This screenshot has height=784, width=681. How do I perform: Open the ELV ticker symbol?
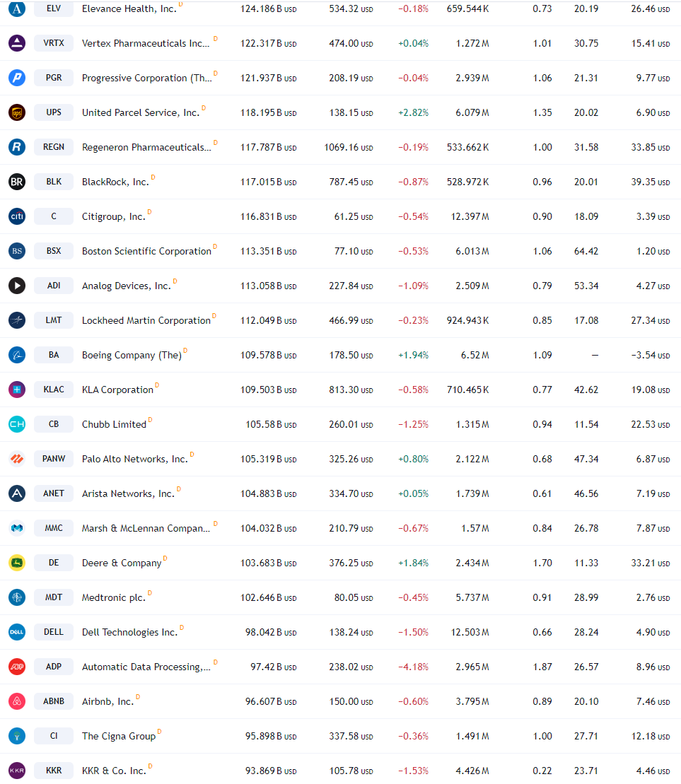[54, 8]
